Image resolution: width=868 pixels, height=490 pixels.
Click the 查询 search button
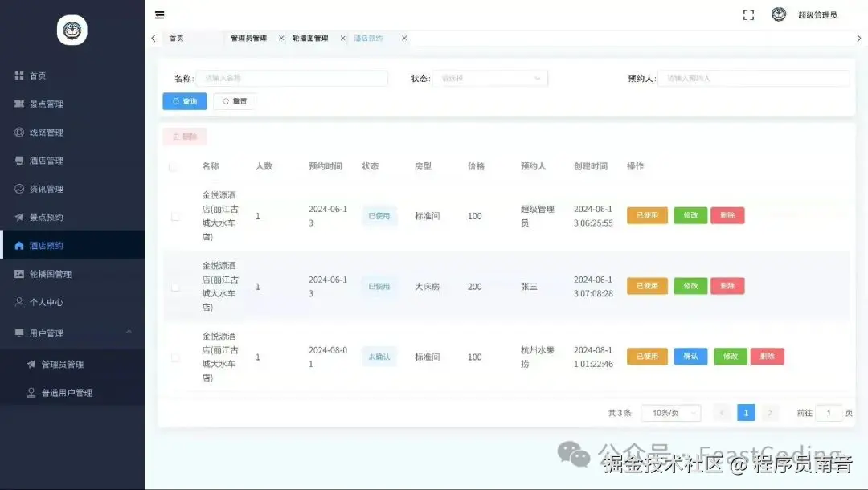184,100
